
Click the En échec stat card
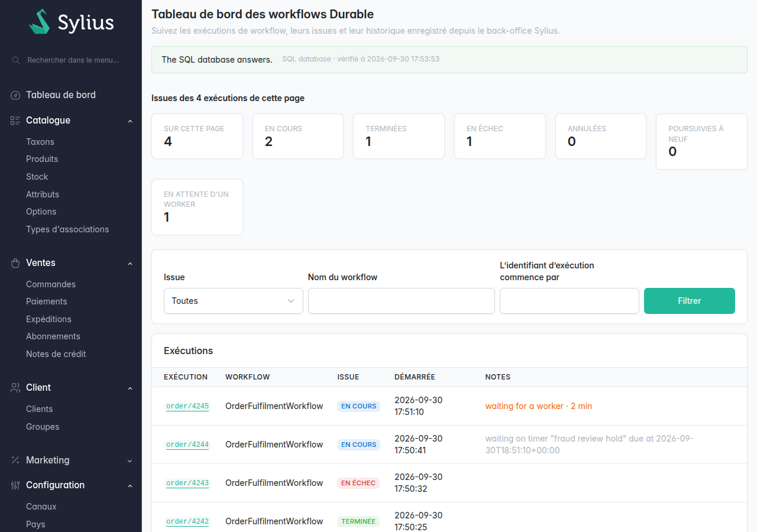[x=500, y=137]
